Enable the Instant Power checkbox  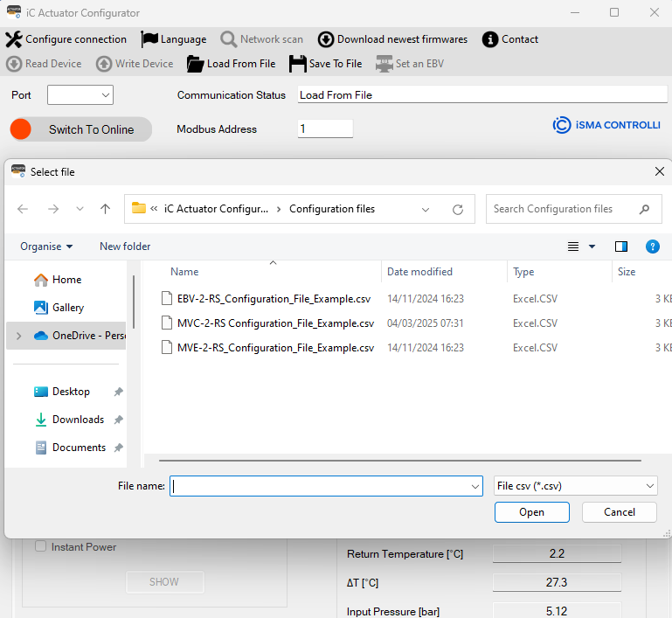coord(40,547)
